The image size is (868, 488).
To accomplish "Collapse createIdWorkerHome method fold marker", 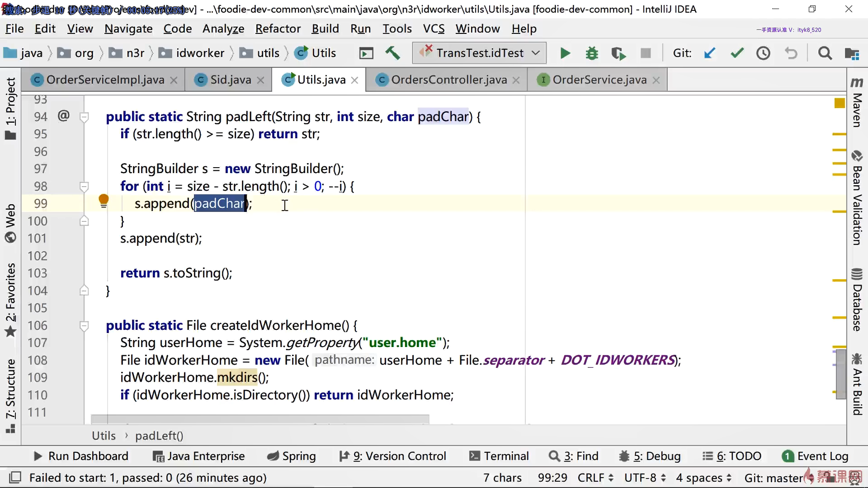I will coord(84,326).
